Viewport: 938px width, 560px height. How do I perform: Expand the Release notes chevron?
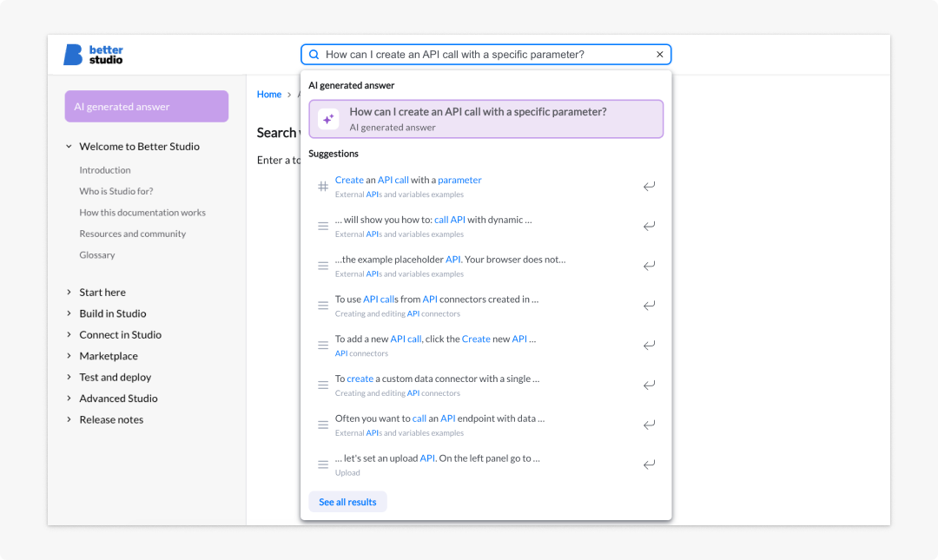pyautogui.click(x=69, y=419)
